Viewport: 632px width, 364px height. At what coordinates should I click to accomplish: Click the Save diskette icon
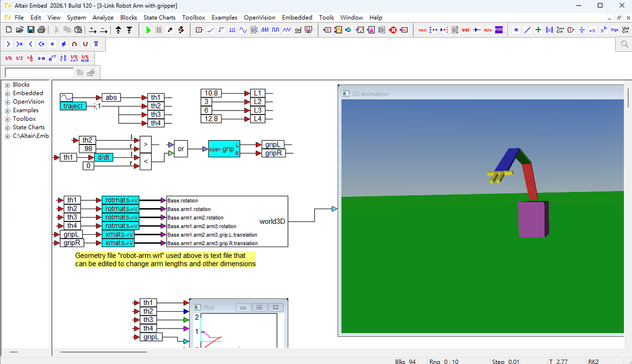point(31,30)
